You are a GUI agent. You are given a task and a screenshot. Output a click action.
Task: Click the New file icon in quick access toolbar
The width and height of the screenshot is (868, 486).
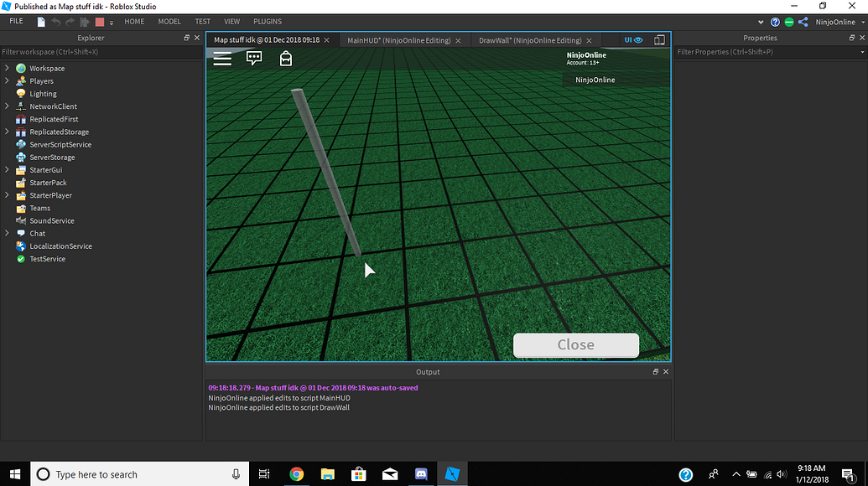41,22
